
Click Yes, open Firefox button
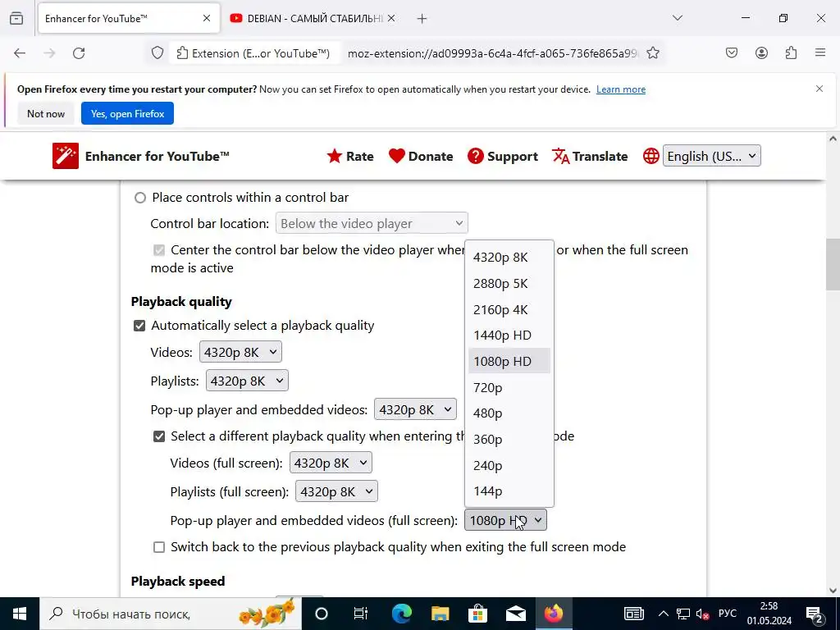click(127, 113)
